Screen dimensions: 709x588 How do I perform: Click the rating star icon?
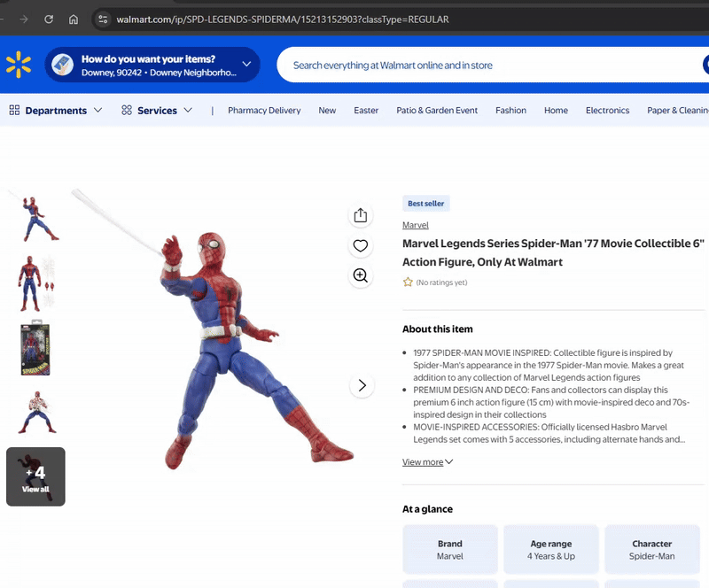coord(408,282)
